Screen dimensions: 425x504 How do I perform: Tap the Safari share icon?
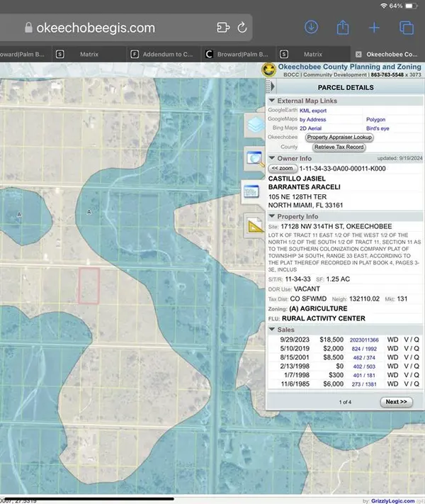(343, 27)
